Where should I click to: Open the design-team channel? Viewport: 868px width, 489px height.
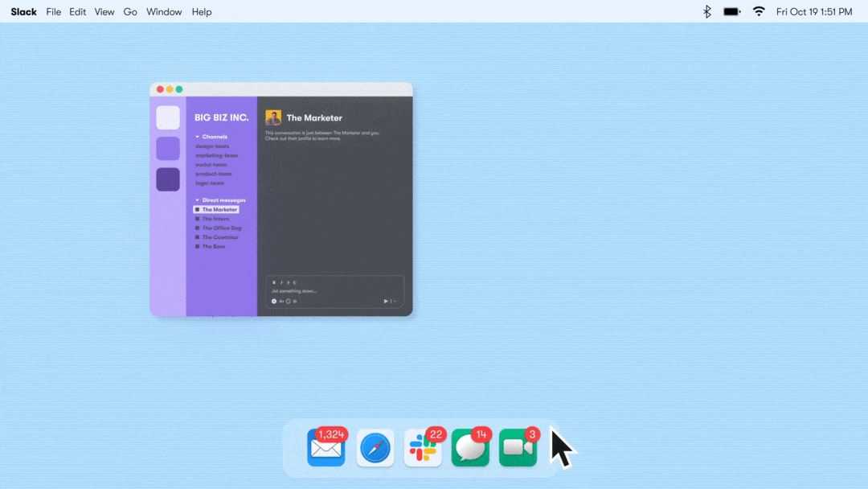pyautogui.click(x=211, y=146)
